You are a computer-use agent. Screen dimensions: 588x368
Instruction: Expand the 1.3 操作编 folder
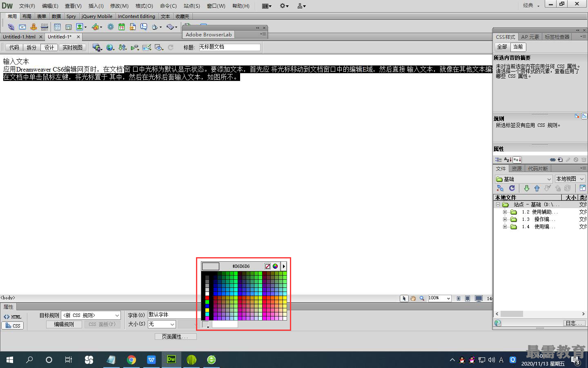[x=505, y=219]
